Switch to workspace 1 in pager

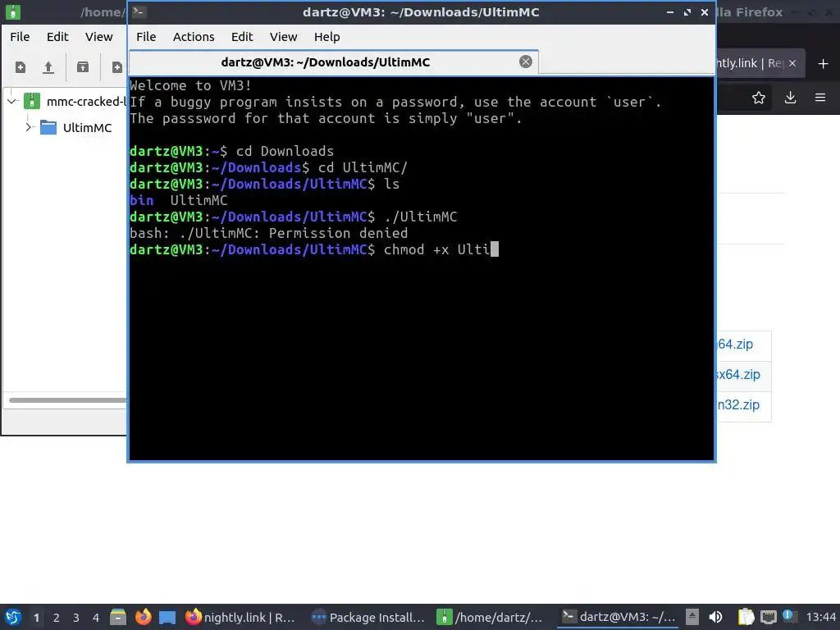click(36, 618)
